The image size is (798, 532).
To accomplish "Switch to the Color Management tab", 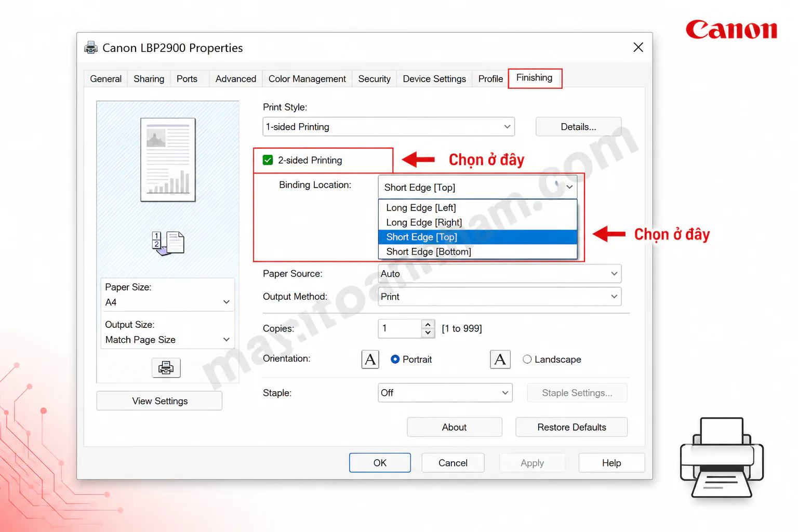I will tap(307, 79).
